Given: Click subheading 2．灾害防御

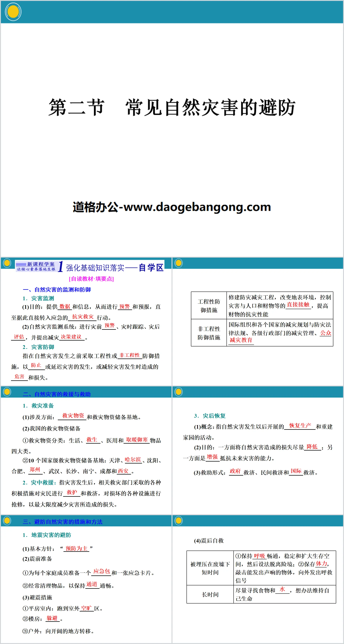Looking at the screenshot, I should 38,347.
